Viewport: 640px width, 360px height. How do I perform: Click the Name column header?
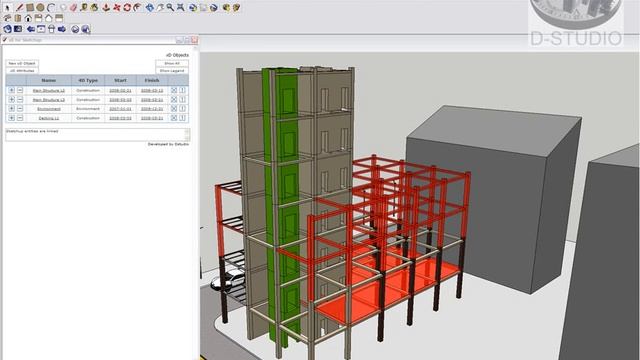(x=49, y=80)
